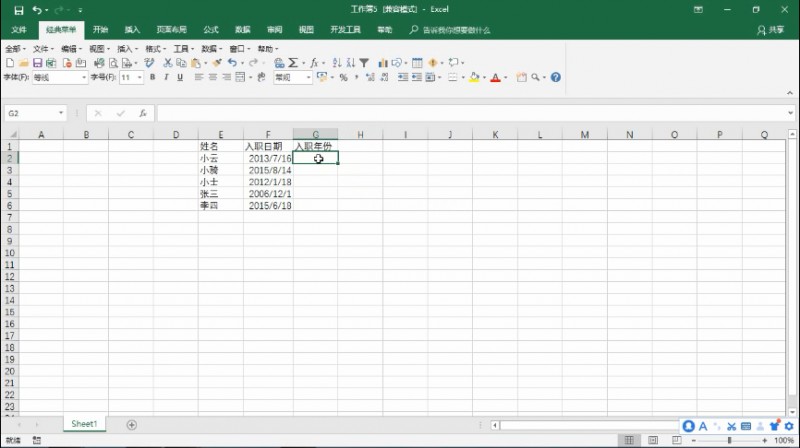Toggle Bold formatting
The image size is (800, 448).
pyautogui.click(x=152, y=78)
